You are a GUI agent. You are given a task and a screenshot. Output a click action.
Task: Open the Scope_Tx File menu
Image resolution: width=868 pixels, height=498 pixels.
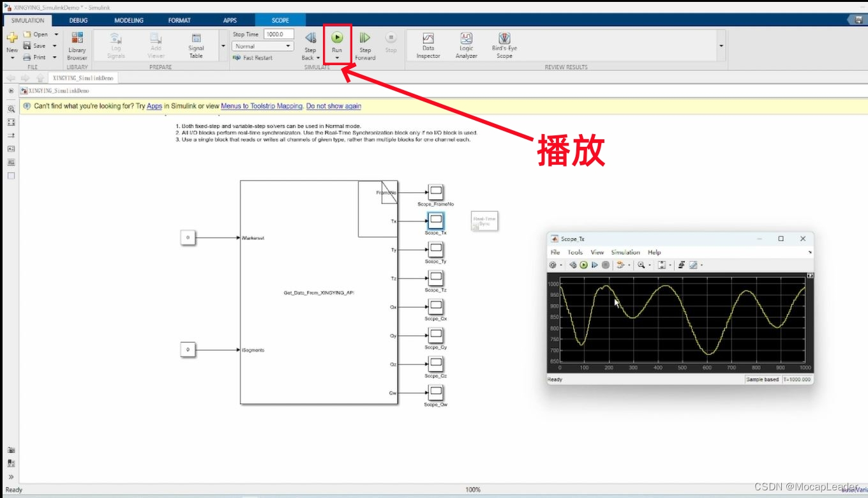pyautogui.click(x=555, y=252)
